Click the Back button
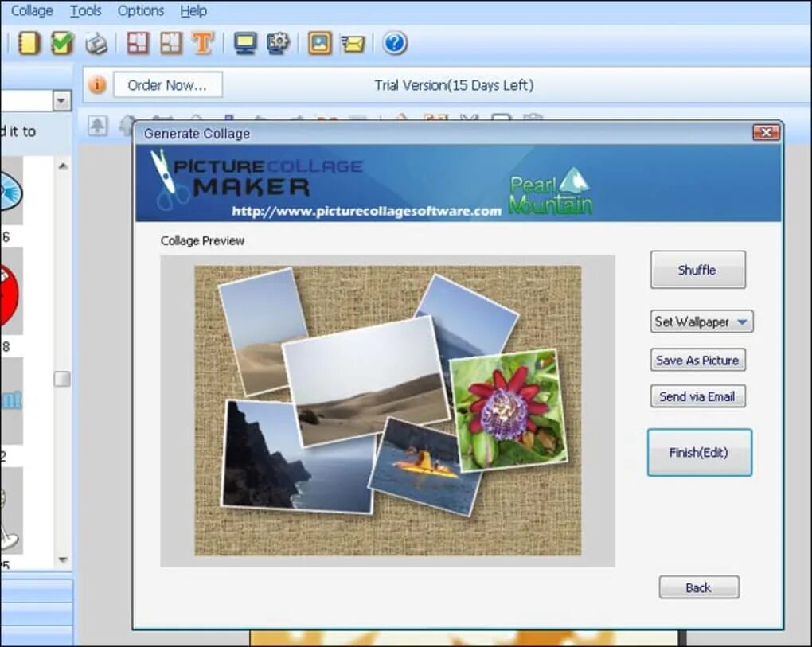This screenshot has height=647, width=812. (x=699, y=587)
